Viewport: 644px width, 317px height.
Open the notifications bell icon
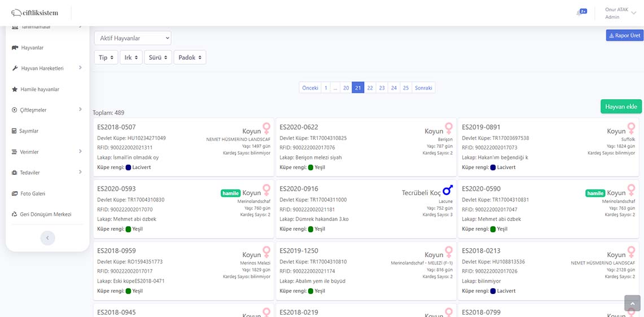click(579, 13)
